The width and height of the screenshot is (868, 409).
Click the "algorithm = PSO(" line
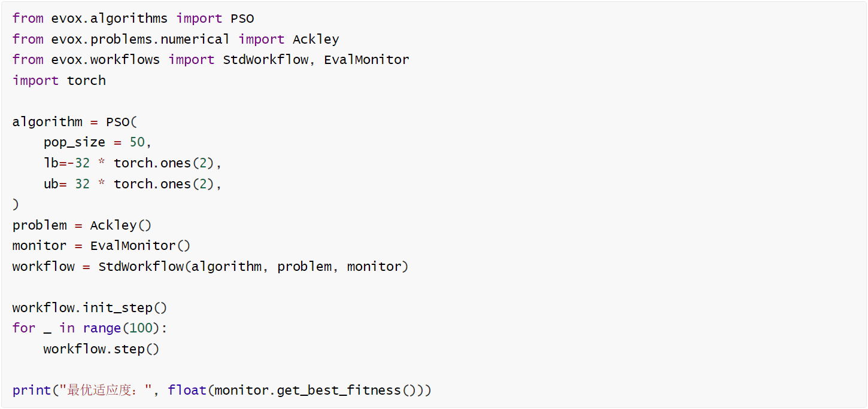pyautogui.click(x=74, y=122)
